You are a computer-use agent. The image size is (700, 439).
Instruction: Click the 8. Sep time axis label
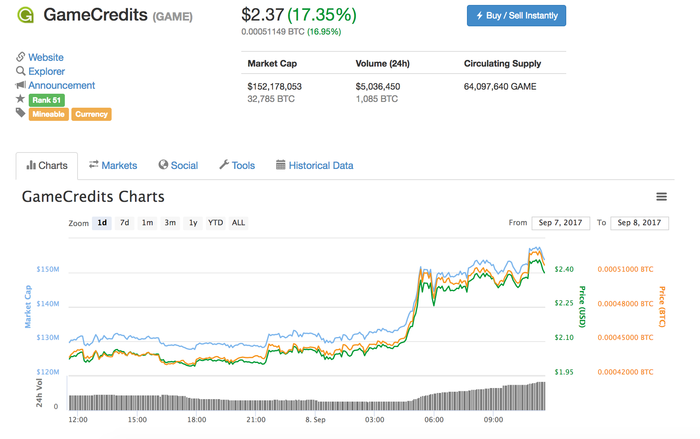(315, 420)
